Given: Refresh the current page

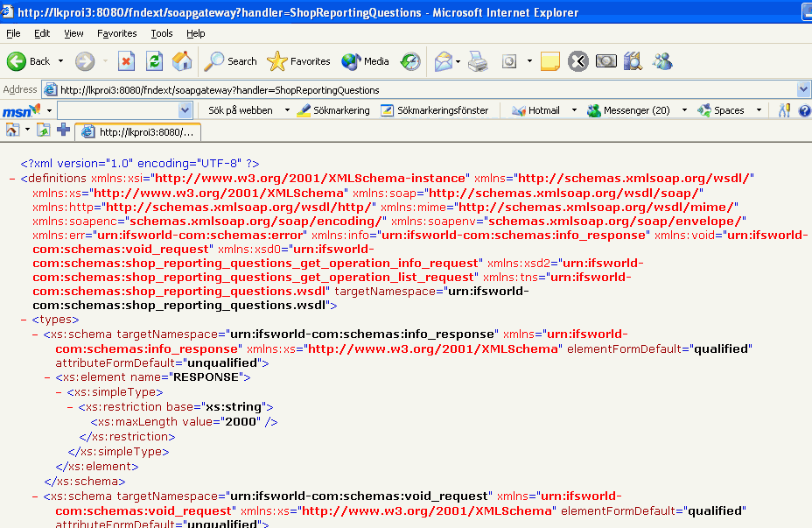Looking at the screenshot, I should click(154, 61).
